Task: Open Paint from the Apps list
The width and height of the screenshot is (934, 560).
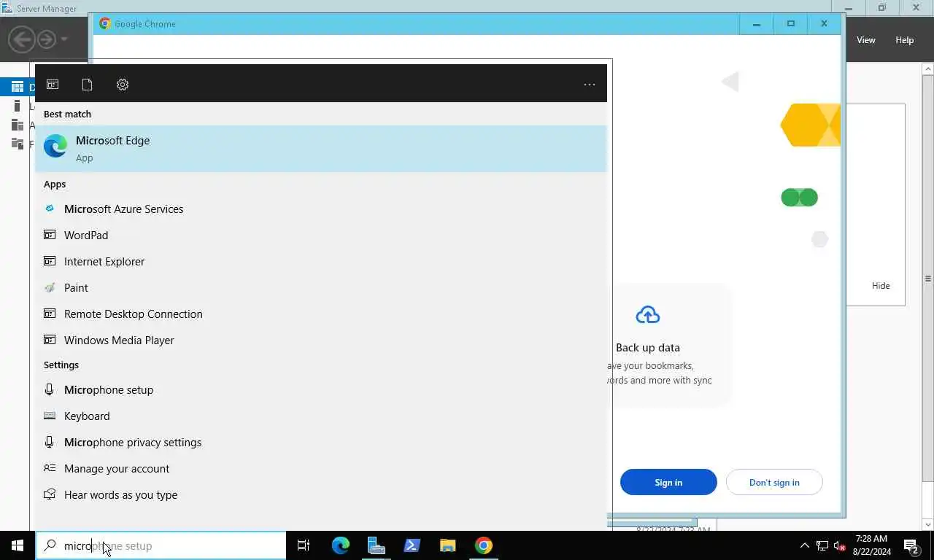Action: point(321,287)
